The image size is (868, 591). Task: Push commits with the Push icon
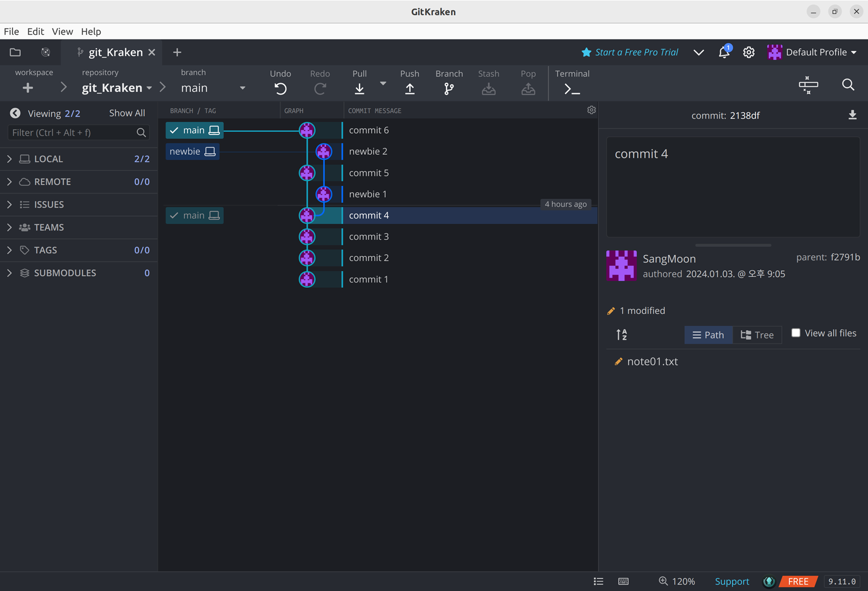[410, 89]
